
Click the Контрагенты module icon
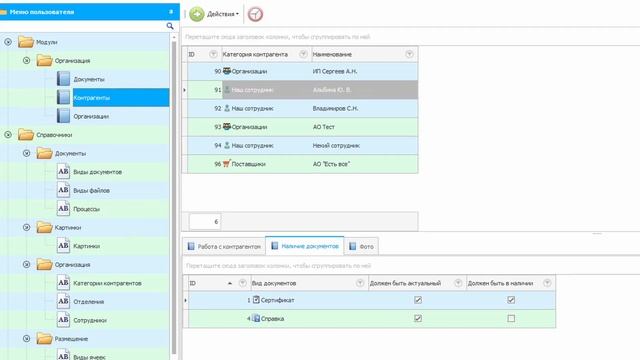63,98
